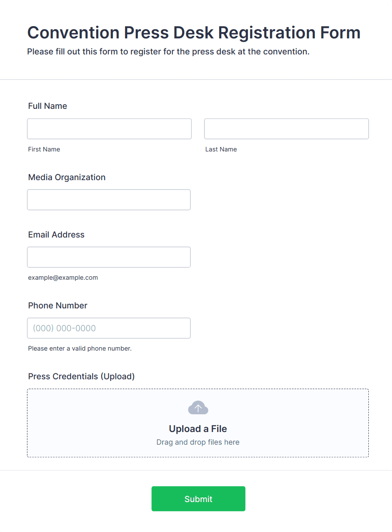
Task: Click the Press Credentials (Upload) label
Action: (81, 376)
